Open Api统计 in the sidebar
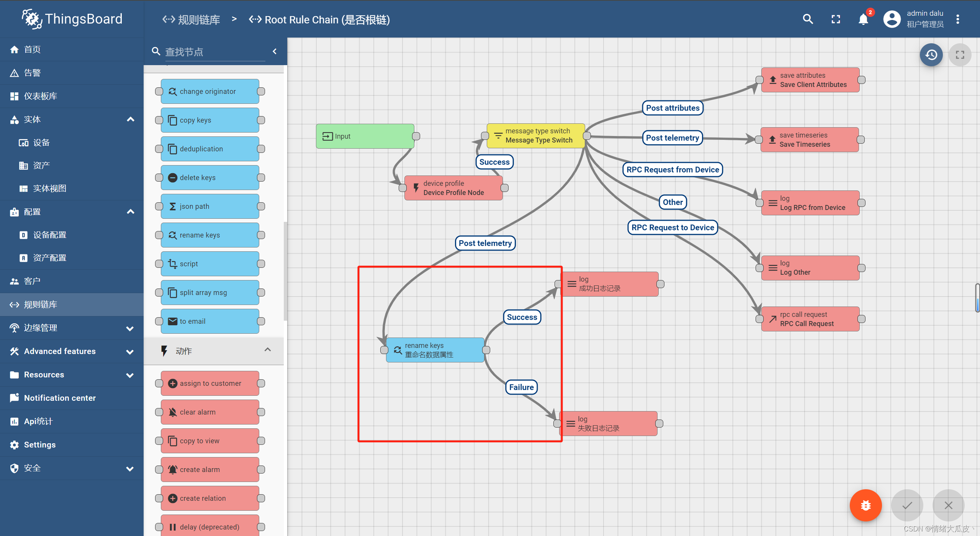The image size is (980, 536). pos(72,421)
